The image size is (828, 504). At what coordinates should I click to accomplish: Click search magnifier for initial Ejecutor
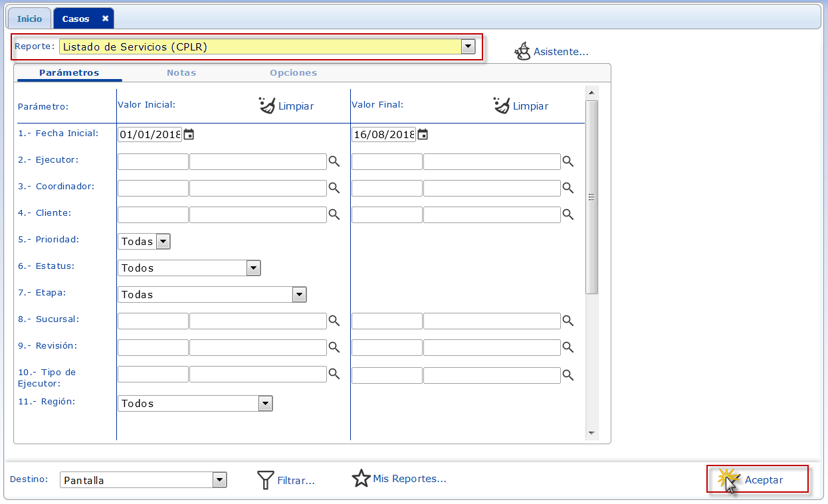[x=334, y=161]
